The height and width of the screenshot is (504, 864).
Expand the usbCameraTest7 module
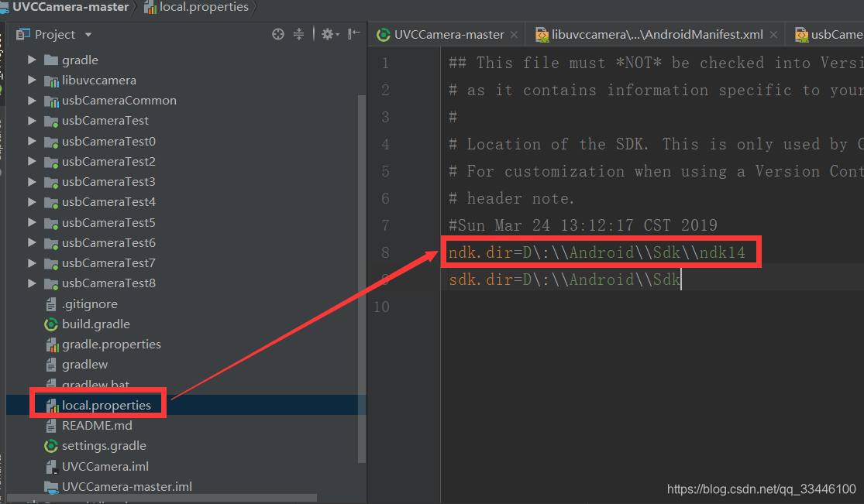(x=32, y=263)
